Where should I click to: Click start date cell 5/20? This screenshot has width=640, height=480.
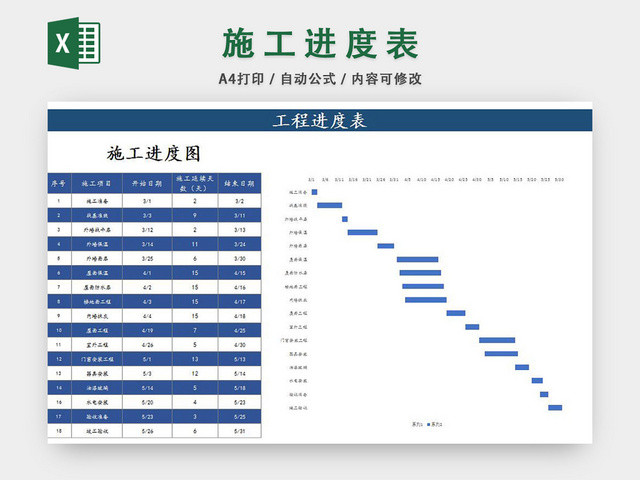point(147,402)
